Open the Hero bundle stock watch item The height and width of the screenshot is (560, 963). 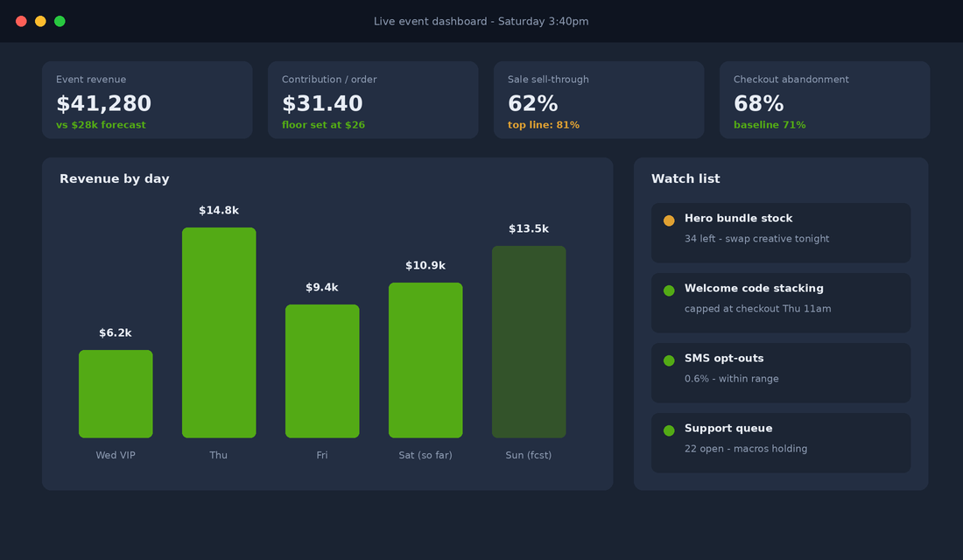(781, 233)
